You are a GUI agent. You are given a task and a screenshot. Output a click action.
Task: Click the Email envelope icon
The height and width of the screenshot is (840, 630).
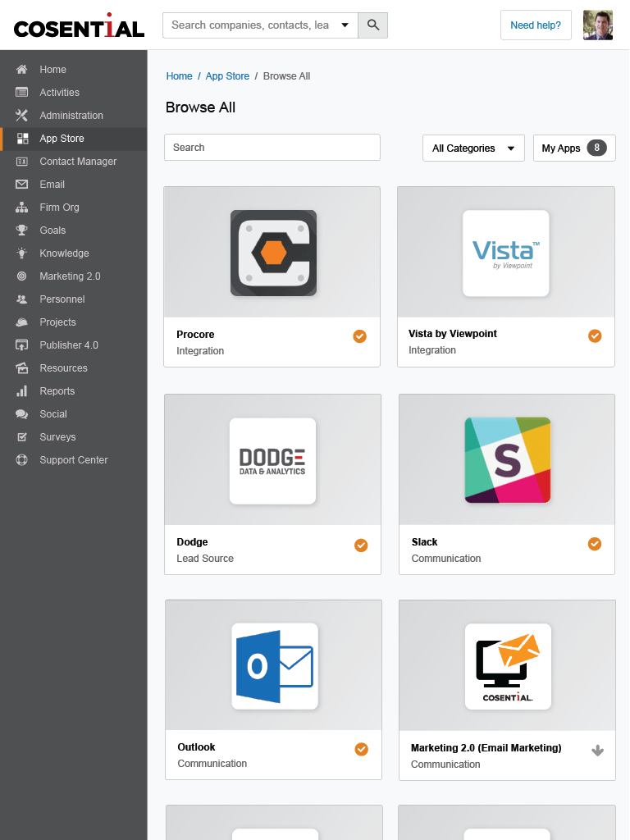pyautogui.click(x=21, y=185)
